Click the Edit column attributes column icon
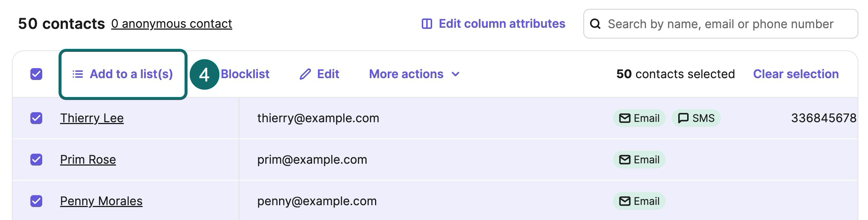This screenshot has height=220, width=868. [427, 23]
